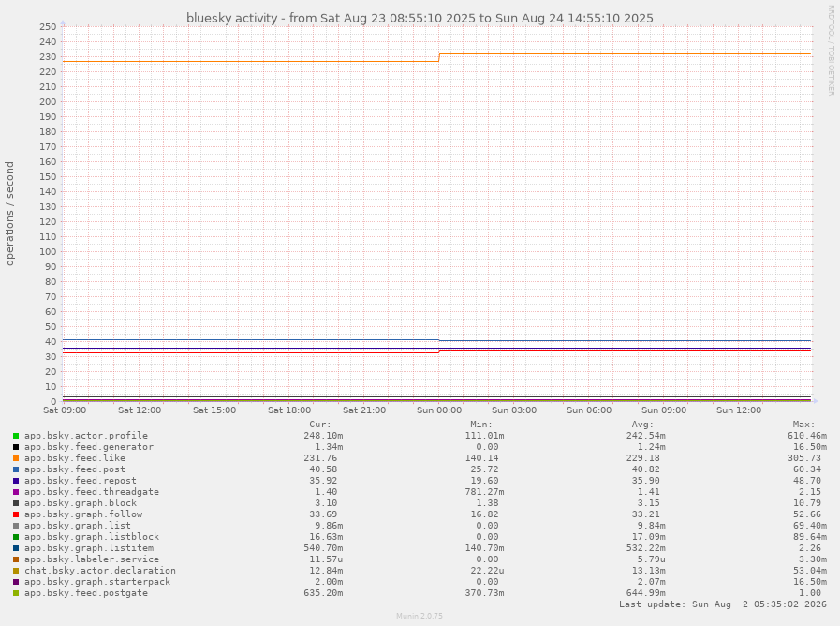The height and width of the screenshot is (626, 840).
Task: Click the app.bsky.feed.post legend label
Action: click(x=75, y=469)
